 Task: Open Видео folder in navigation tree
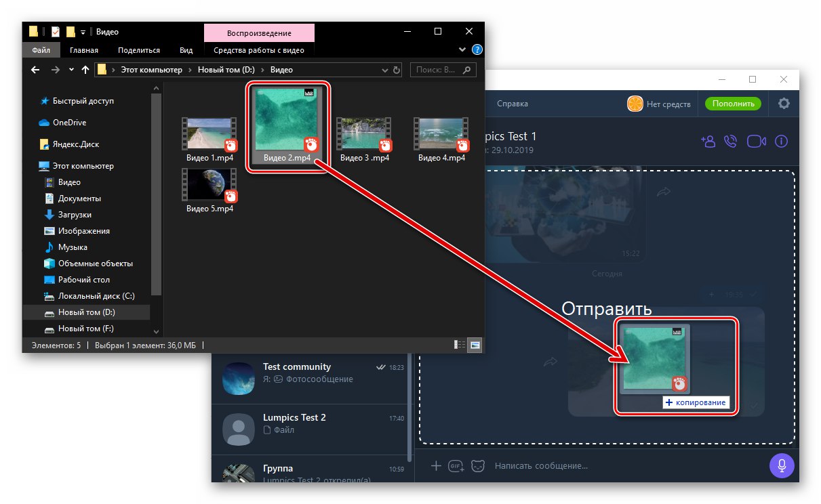click(x=69, y=182)
